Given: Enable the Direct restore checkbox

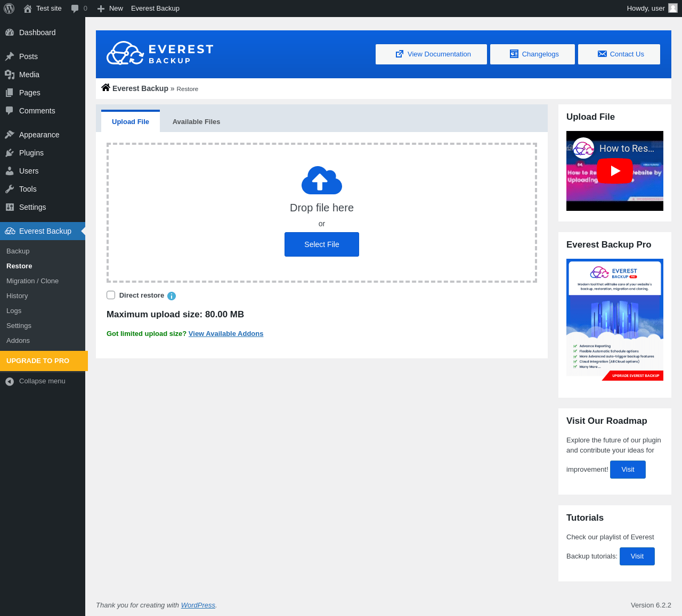Looking at the screenshot, I should [111, 295].
